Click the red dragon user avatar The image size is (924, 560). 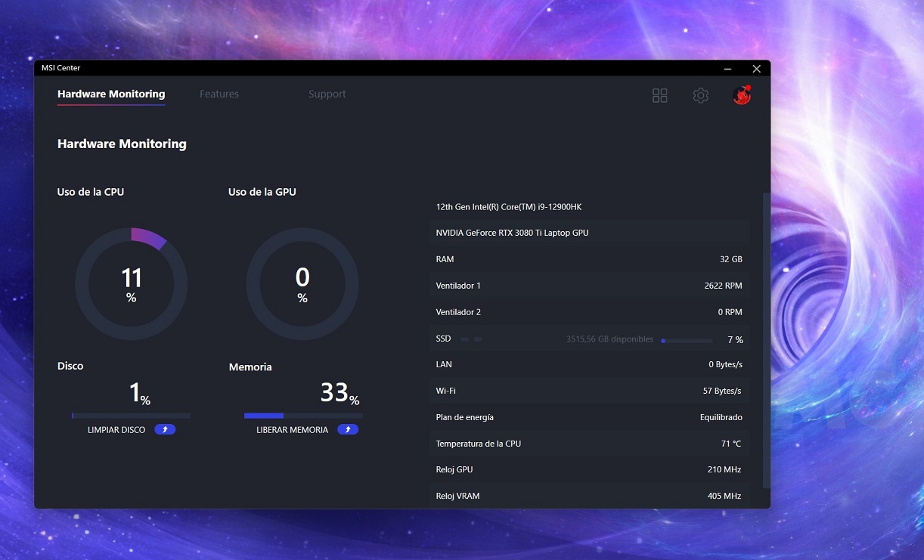pos(742,95)
